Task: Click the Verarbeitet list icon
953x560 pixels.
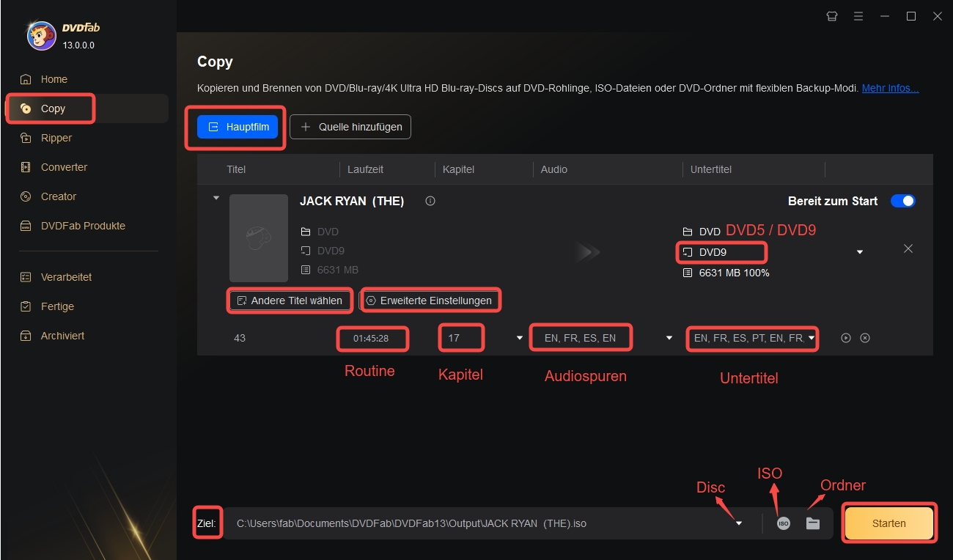Action: tap(26, 277)
